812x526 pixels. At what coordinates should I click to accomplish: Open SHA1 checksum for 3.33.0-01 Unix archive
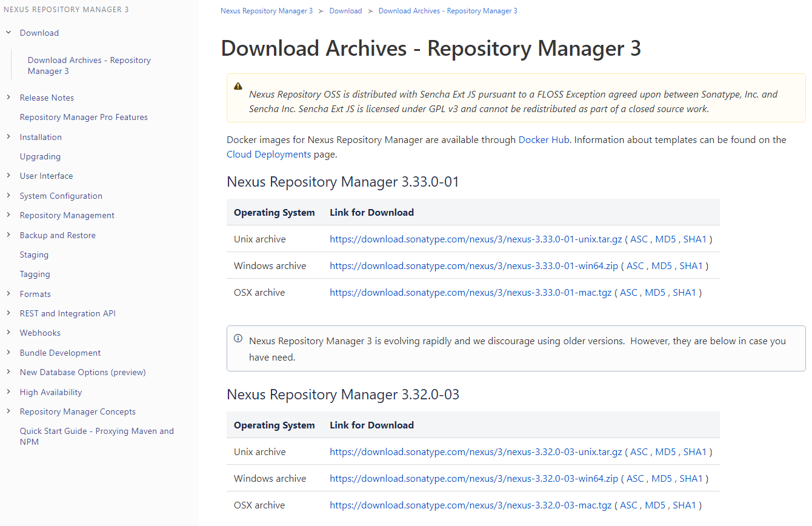pos(695,239)
